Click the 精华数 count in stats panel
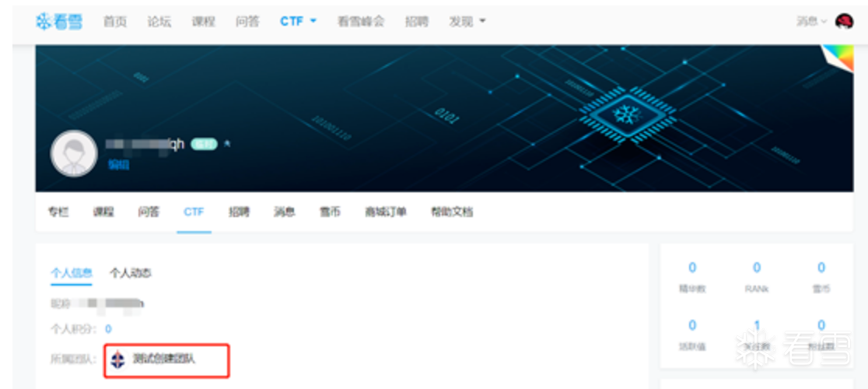This screenshot has height=389, width=868. coord(692,268)
